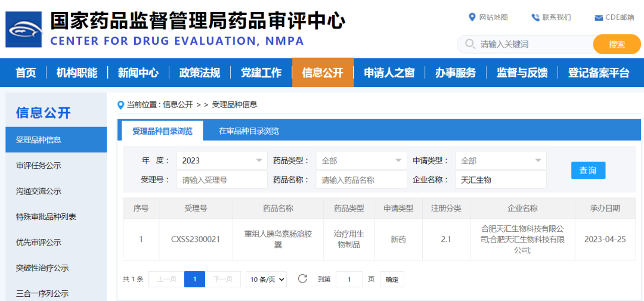Click the 确定 page jump button
The height and width of the screenshot is (301, 644).
coord(392,280)
